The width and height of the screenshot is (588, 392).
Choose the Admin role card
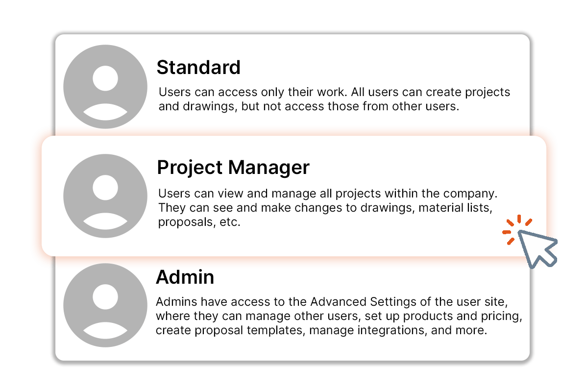click(293, 309)
